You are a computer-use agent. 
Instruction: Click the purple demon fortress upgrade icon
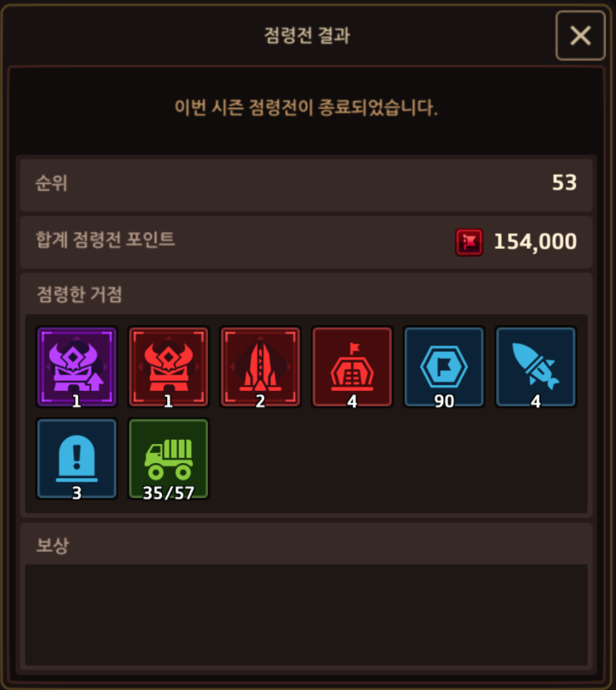tap(76, 367)
